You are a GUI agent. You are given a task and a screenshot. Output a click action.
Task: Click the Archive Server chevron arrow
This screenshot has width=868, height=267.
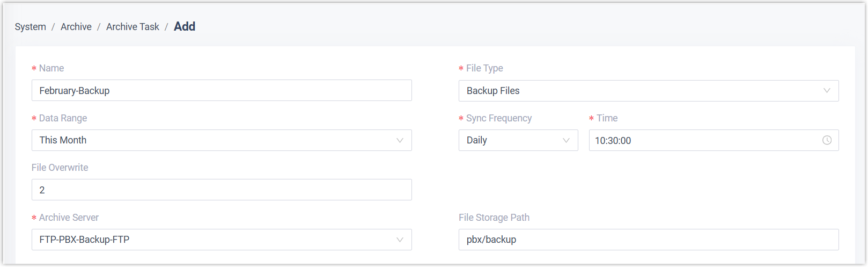click(x=400, y=240)
